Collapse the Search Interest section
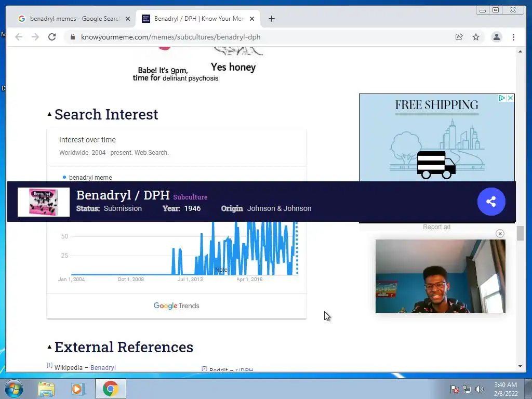Viewport: 532px width, 399px height. [49, 114]
